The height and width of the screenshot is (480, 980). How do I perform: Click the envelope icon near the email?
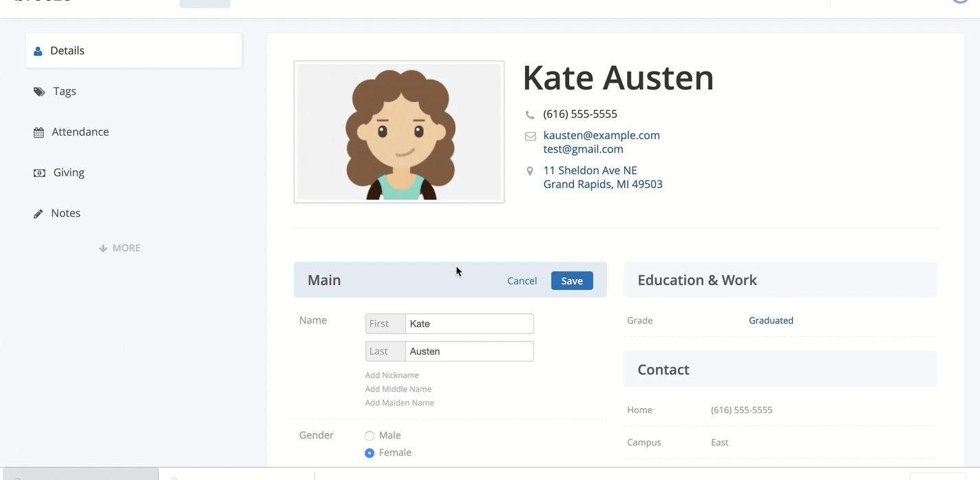[x=531, y=136]
